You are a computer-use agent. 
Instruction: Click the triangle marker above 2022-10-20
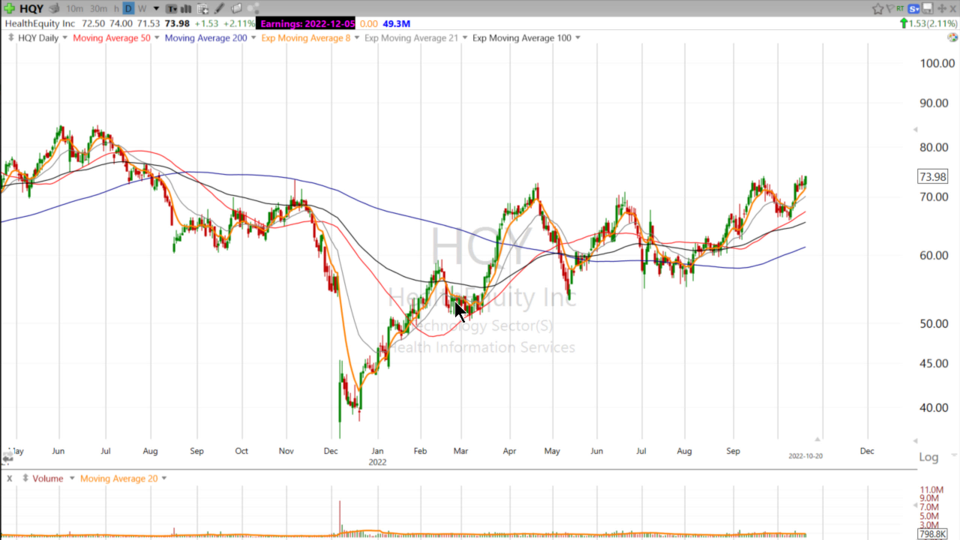817,439
